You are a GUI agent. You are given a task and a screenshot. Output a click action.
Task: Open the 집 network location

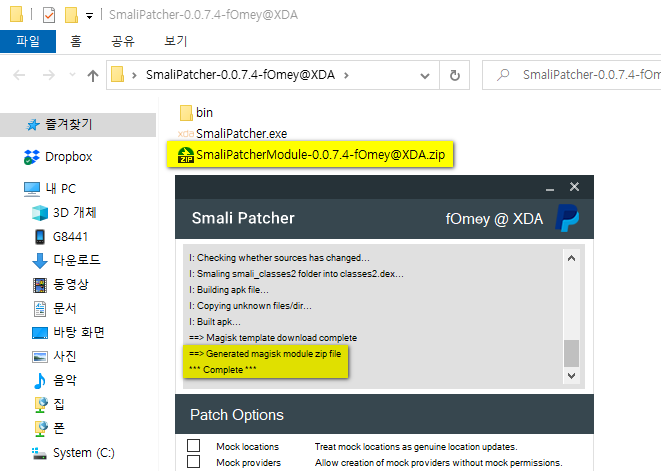49,405
